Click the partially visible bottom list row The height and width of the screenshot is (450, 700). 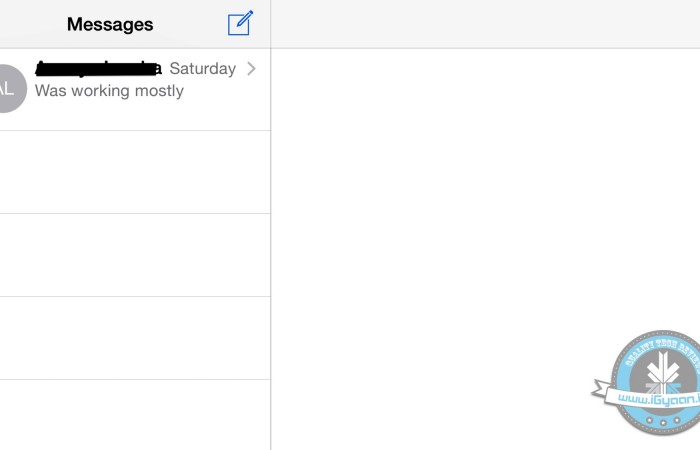tap(135, 415)
